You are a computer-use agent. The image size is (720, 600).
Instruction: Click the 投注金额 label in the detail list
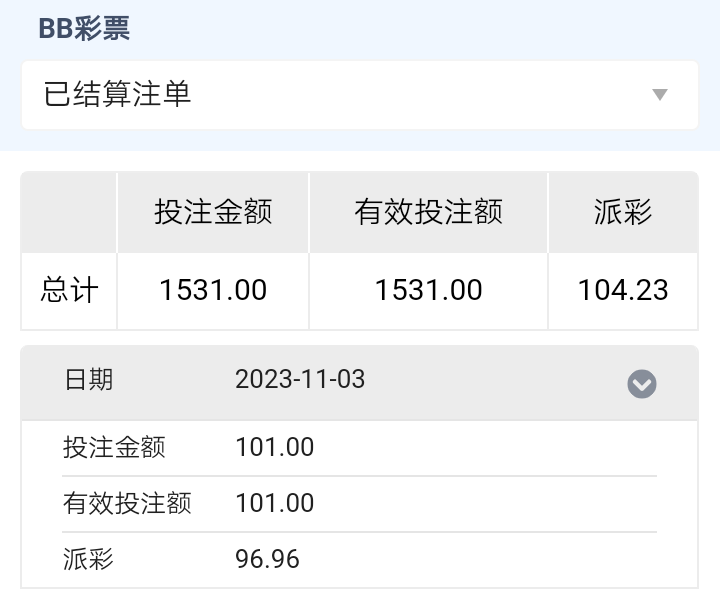(114, 447)
